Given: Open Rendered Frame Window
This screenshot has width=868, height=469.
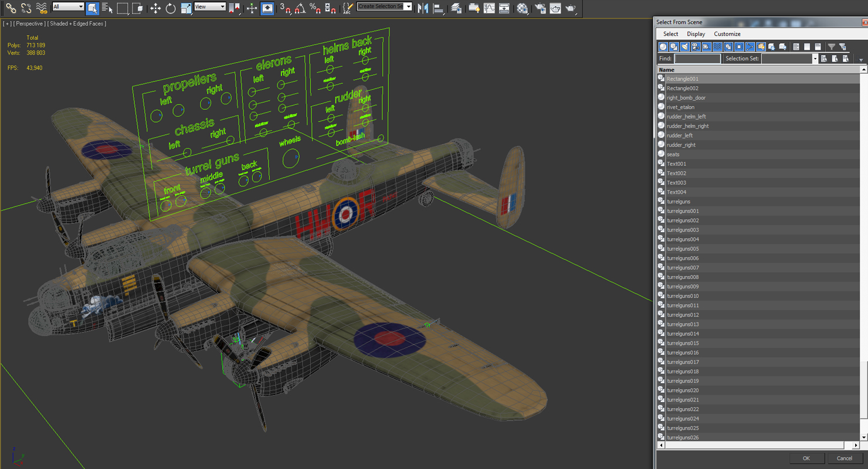Looking at the screenshot, I should 555,8.
